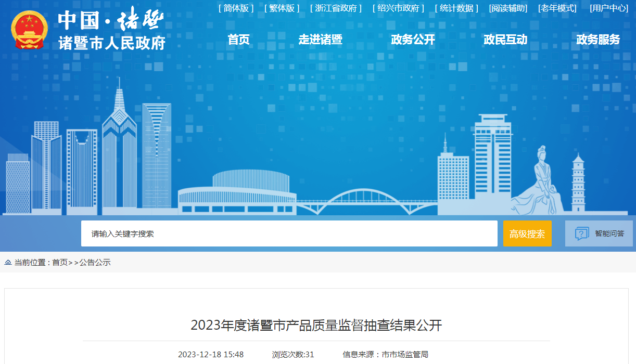Open the 浙江省政府 link

pos(336,8)
